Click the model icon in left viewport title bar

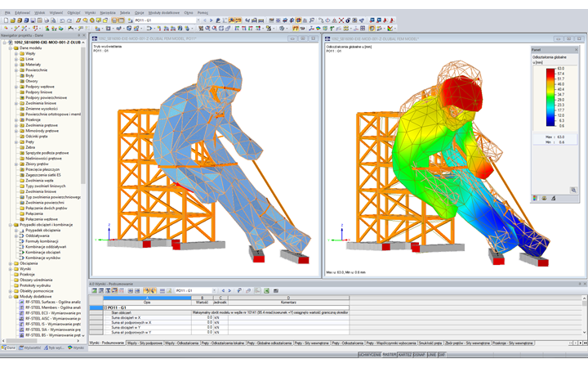click(95, 38)
